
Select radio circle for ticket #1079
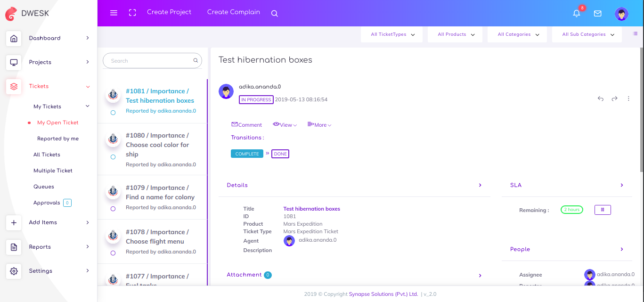[113, 209]
